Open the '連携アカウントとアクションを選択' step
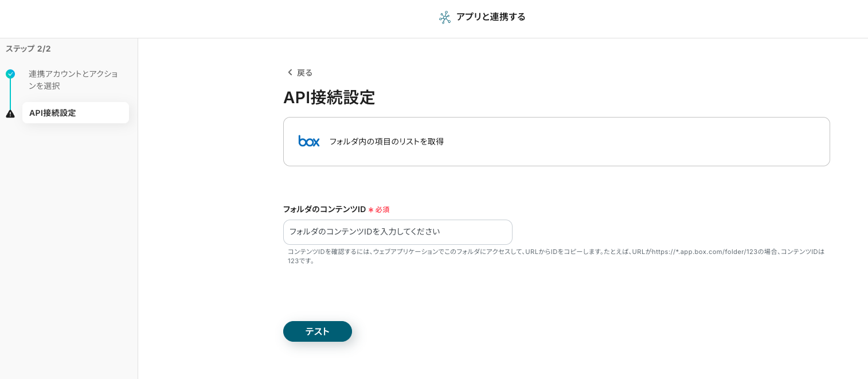The image size is (868, 379). [x=73, y=80]
